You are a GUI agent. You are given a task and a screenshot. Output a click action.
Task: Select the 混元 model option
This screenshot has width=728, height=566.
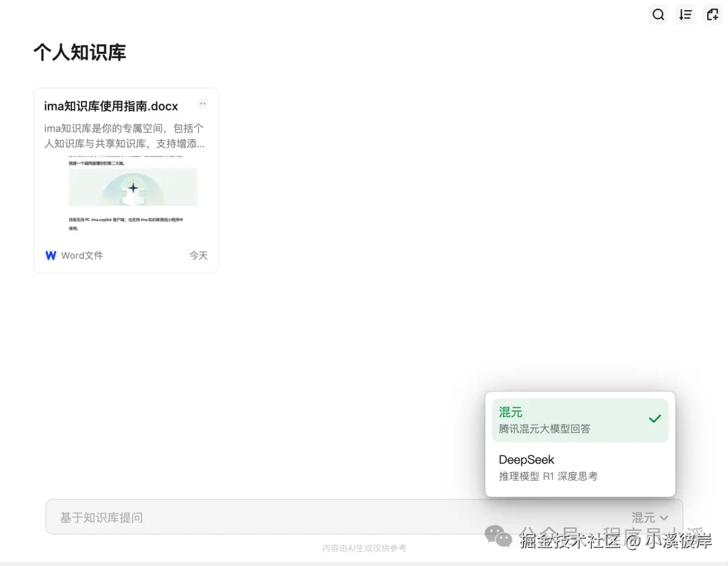[x=580, y=420]
